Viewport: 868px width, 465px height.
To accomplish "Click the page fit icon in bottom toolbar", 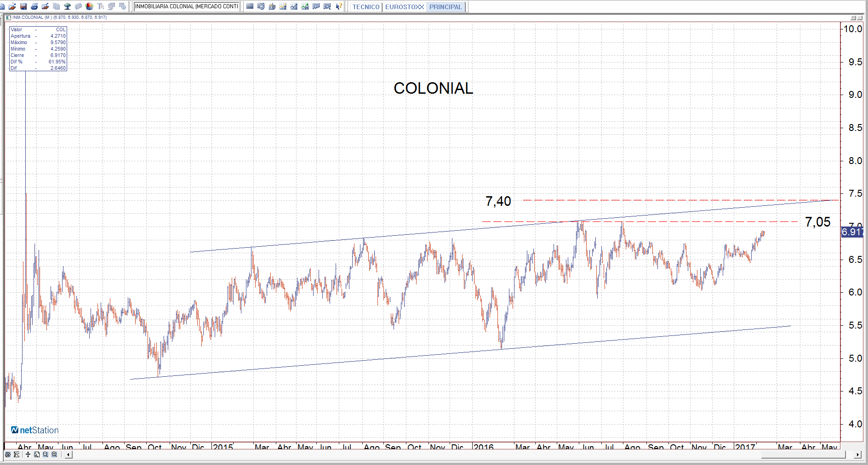I will click(x=37, y=454).
